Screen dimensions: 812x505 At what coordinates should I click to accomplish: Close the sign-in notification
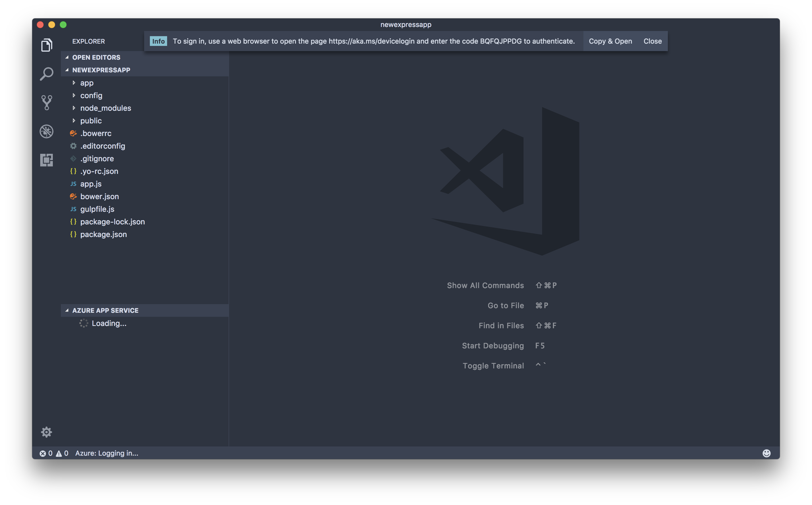click(652, 41)
